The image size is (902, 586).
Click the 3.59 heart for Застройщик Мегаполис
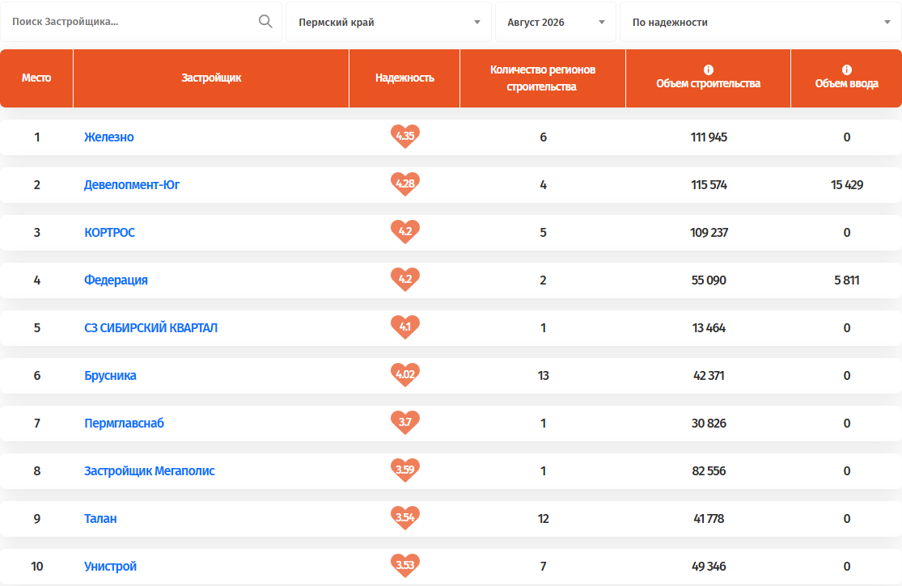(405, 470)
